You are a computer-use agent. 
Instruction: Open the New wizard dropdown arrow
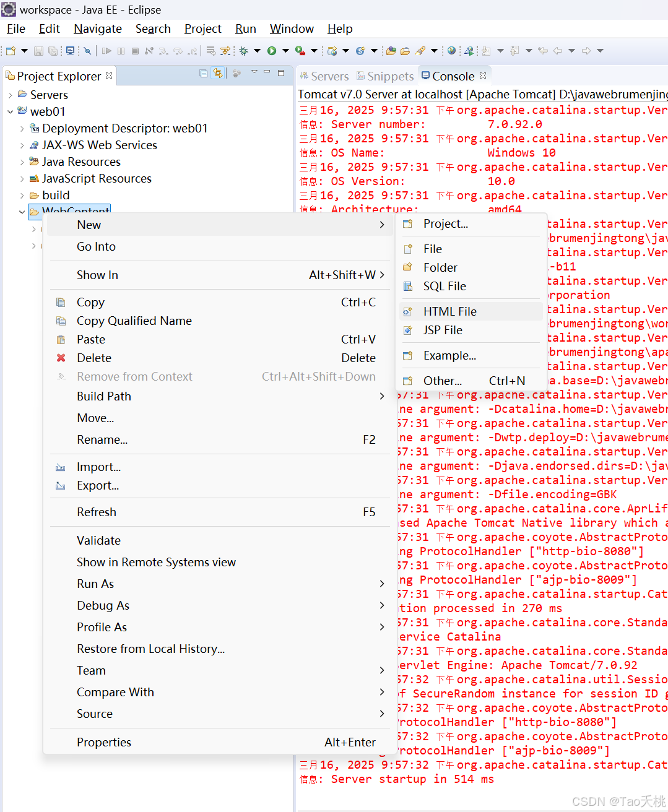(24, 51)
